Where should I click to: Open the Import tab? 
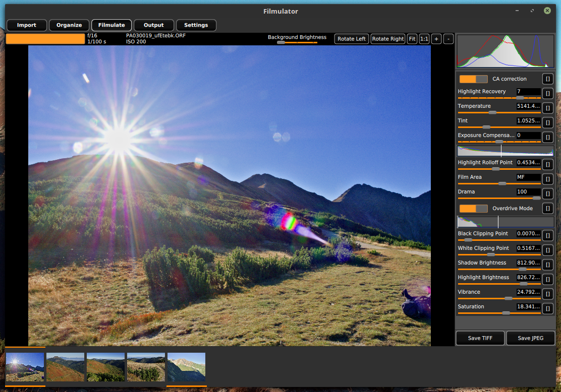pyautogui.click(x=26, y=25)
